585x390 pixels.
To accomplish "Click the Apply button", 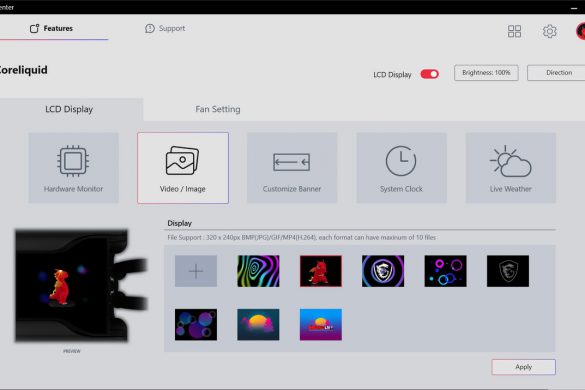I will pos(523,367).
